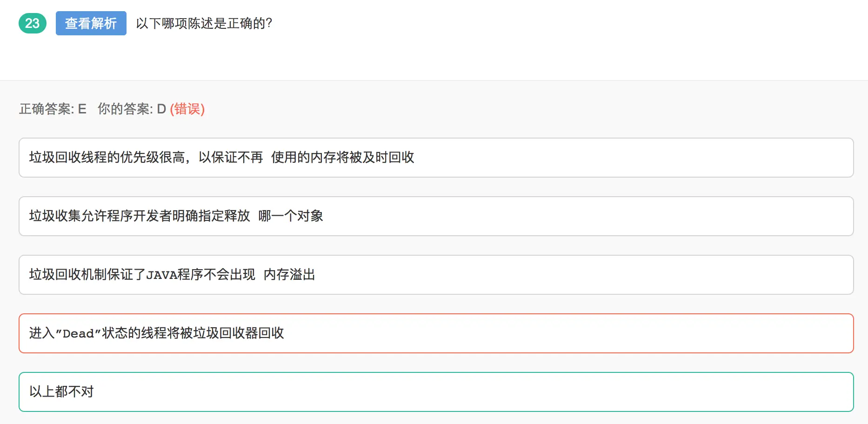Click the words 哪一个对象 in option two
The width and height of the screenshot is (868, 424).
(x=291, y=216)
